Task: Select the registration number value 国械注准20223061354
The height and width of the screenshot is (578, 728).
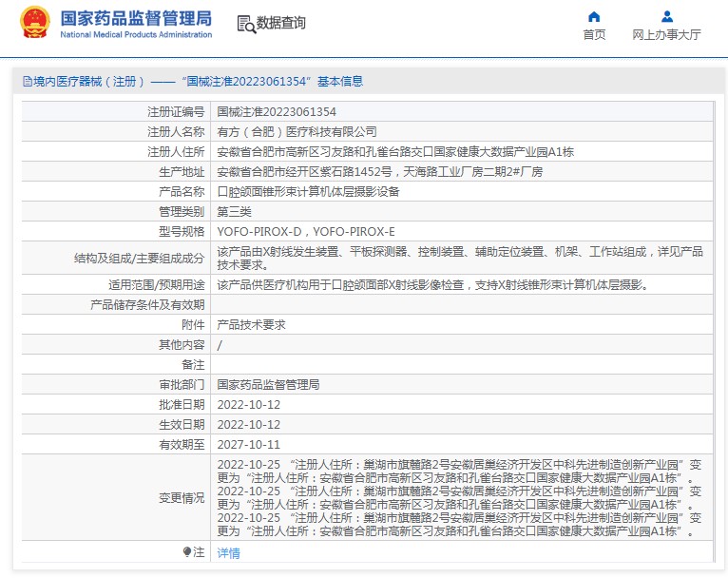Action: point(277,111)
